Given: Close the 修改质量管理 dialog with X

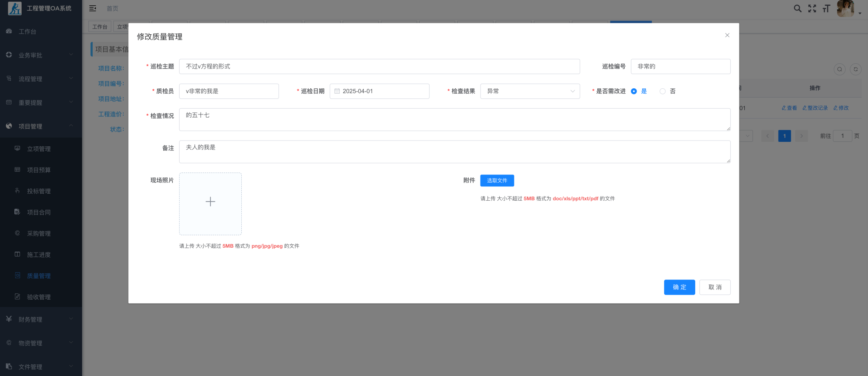Looking at the screenshot, I should pyautogui.click(x=727, y=36).
